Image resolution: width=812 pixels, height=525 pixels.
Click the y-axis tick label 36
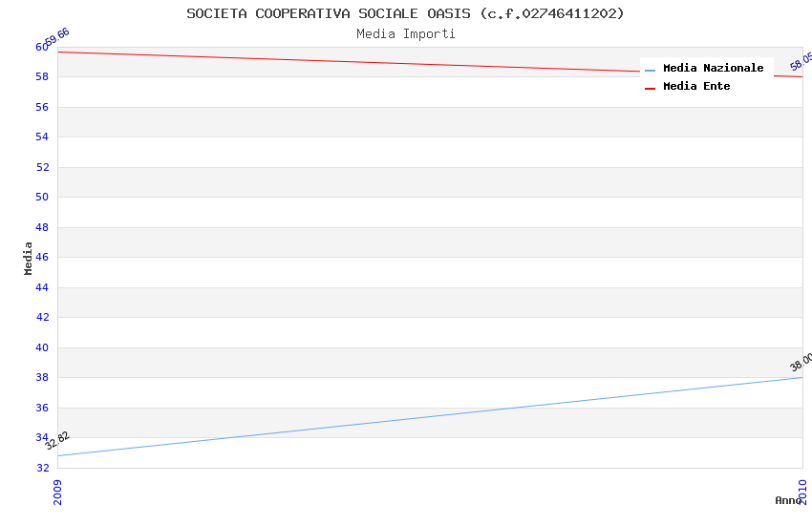coord(42,408)
